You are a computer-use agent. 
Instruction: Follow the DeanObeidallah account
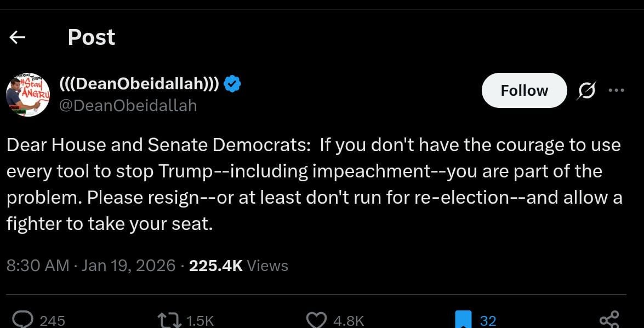[x=524, y=90]
